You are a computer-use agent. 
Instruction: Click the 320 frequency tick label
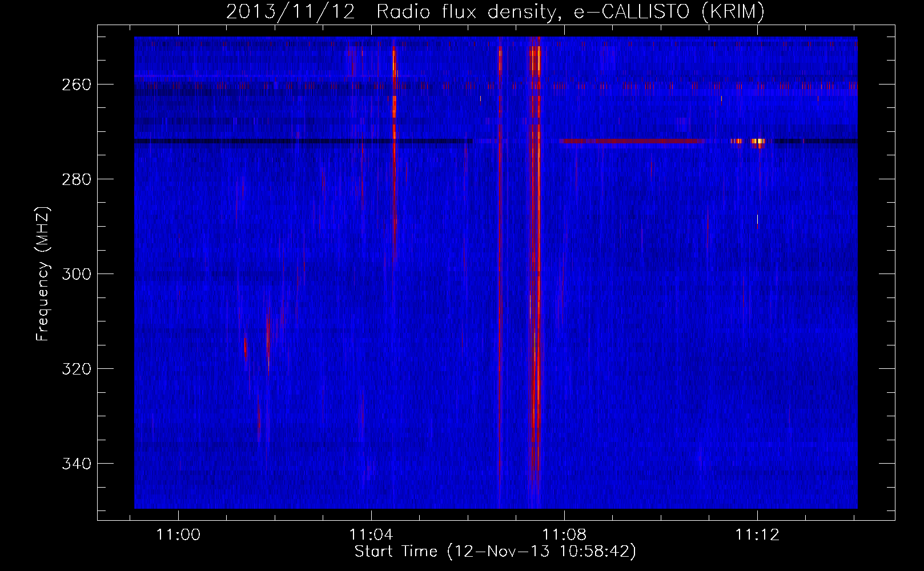pyautogui.click(x=76, y=369)
